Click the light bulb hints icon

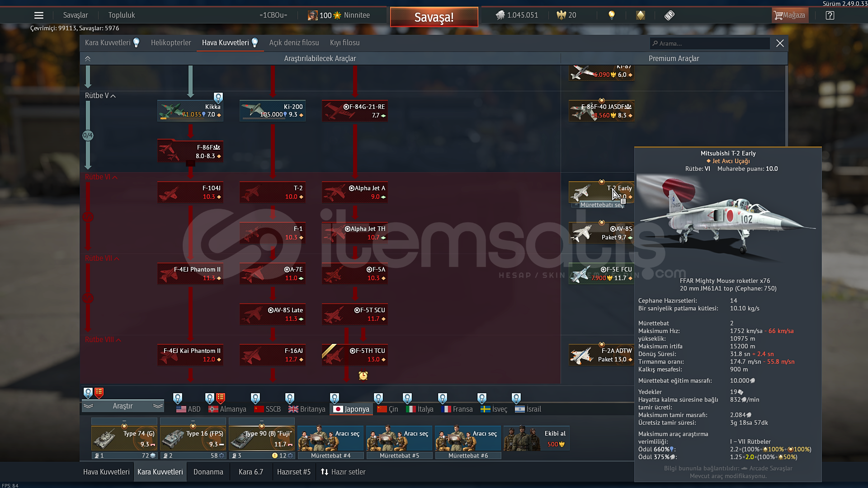pyautogui.click(x=612, y=15)
